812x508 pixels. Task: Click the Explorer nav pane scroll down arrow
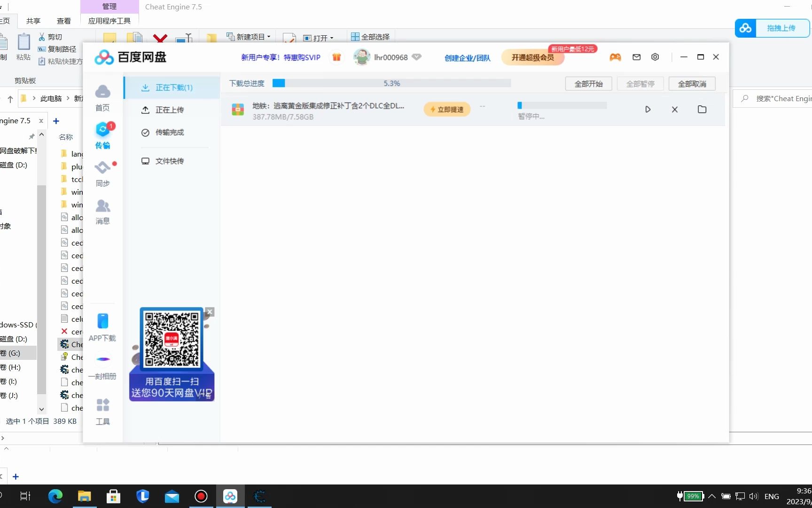[x=41, y=409]
